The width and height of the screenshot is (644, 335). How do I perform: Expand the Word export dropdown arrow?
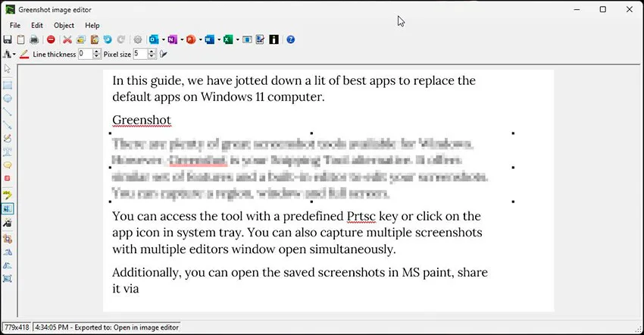[218, 39]
